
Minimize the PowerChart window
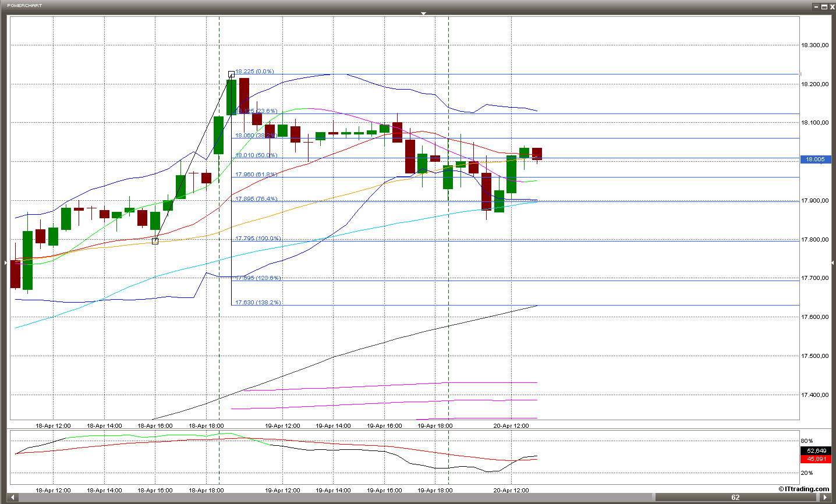coord(816,6)
